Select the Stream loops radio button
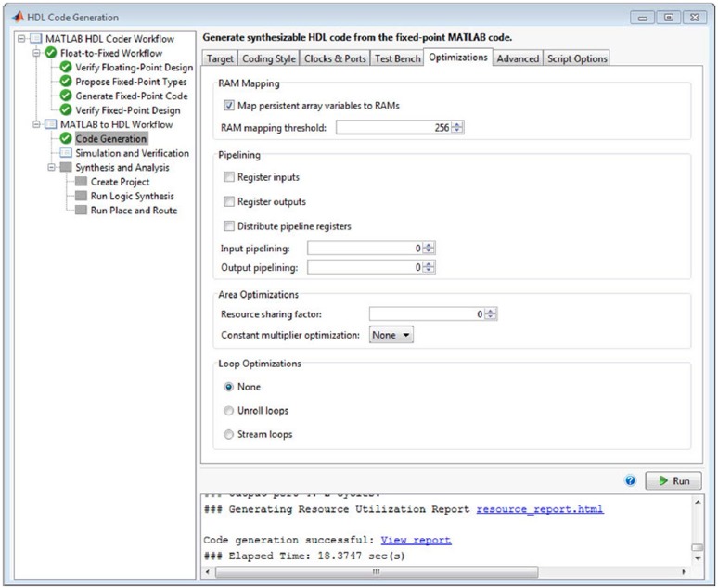This screenshot has height=588, width=718. tap(228, 434)
